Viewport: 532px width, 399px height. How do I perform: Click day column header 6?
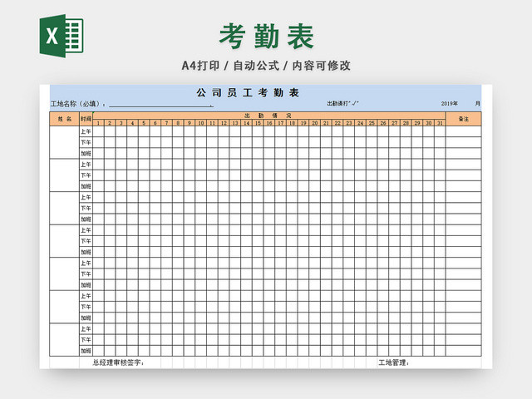155,123
